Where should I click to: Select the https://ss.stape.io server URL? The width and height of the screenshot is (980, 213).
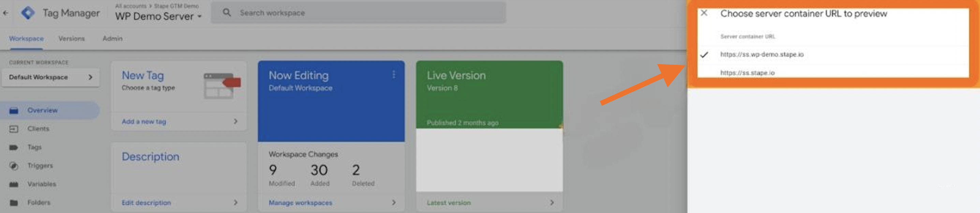click(747, 73)
